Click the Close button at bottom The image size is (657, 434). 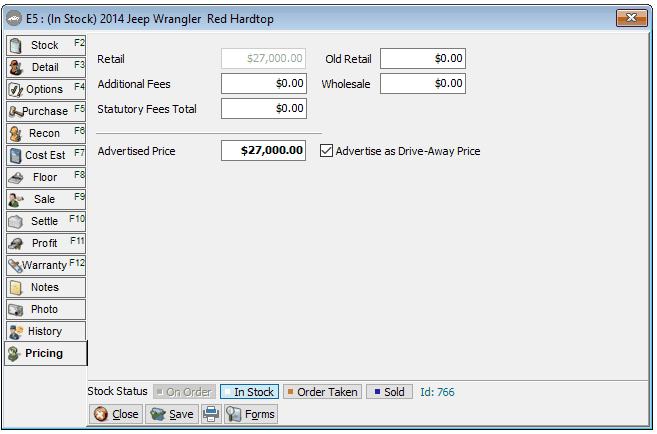pyautogui.click(x=116, y=414)
